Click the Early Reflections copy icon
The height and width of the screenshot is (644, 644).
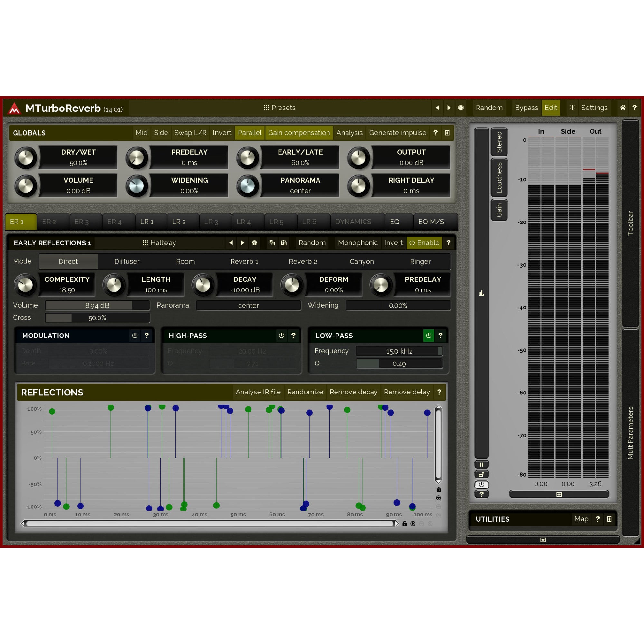click(272, 243)
